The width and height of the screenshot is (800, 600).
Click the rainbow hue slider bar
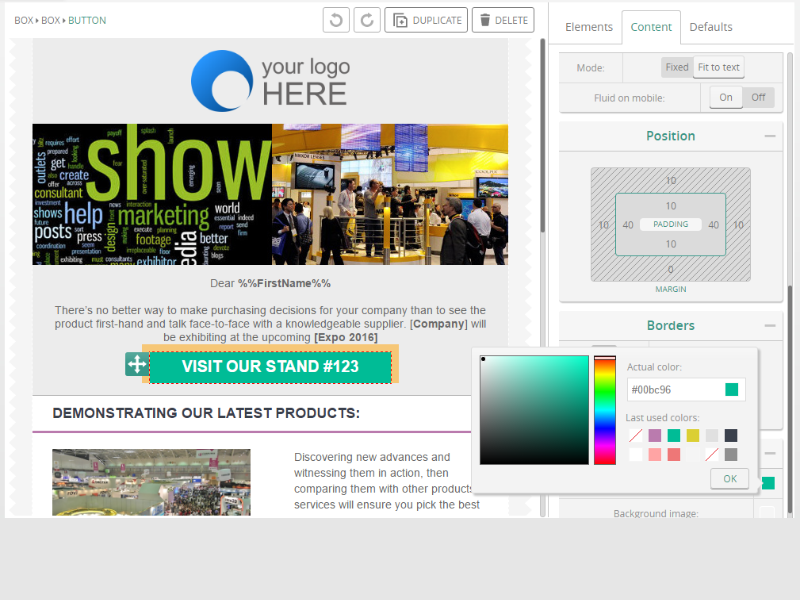[x=605, y=410]
